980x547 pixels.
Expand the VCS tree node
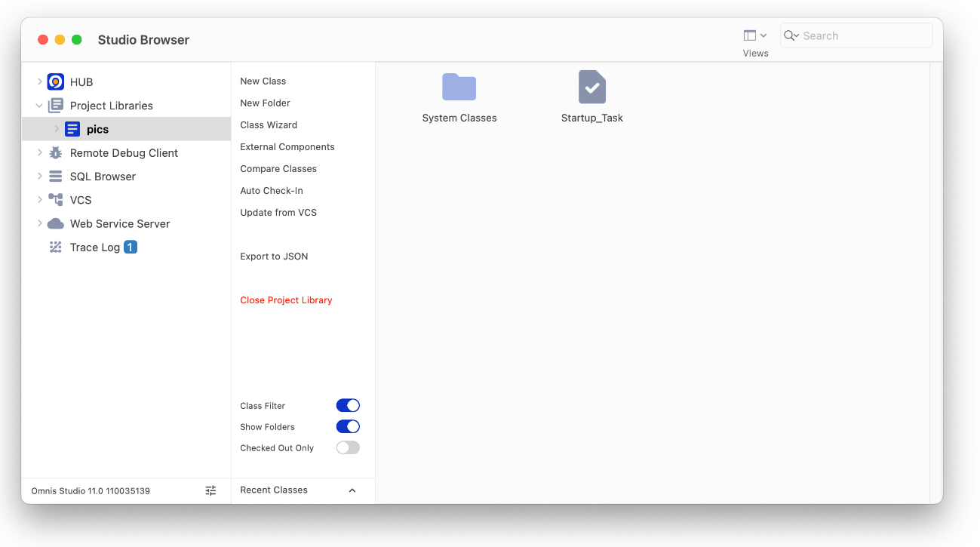39,200
